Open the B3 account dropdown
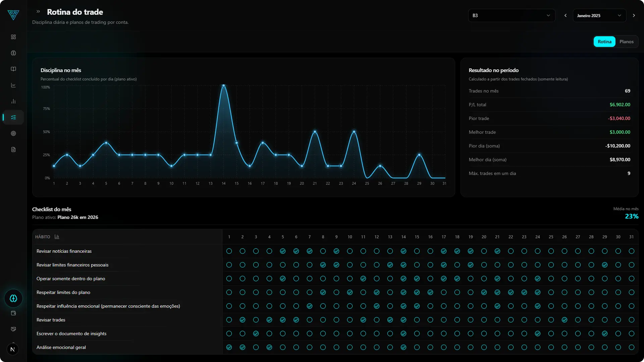 pos(511,15)
